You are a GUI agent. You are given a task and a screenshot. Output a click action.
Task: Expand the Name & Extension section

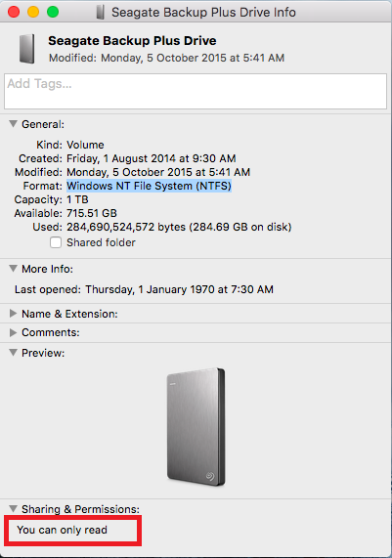pos(13,314)
